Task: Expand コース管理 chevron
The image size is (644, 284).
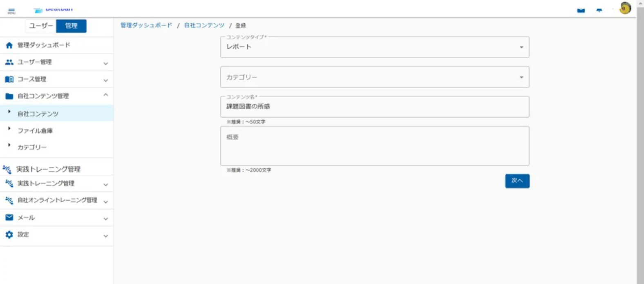Action: [x=105, y=81]
